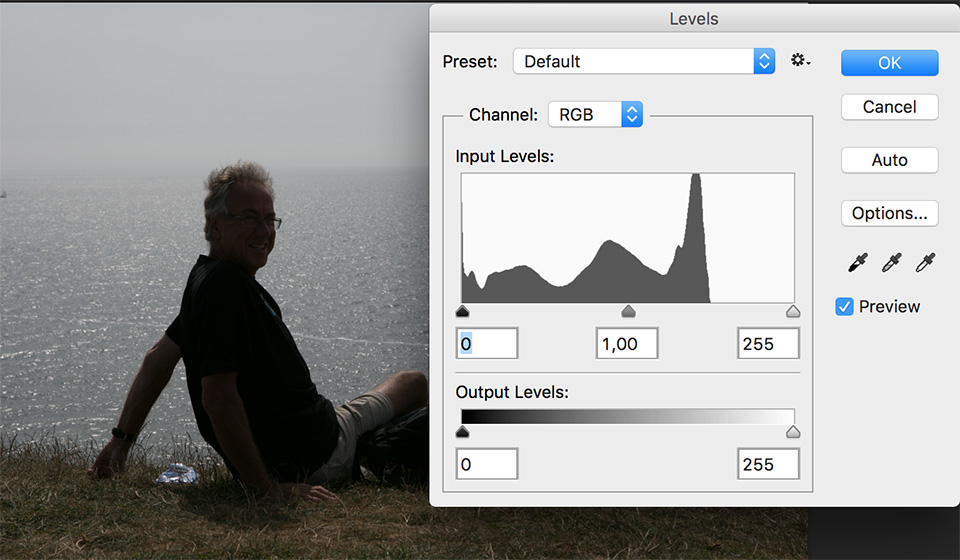Focus the input highlight field showing 255
Image resolution: width=960 pixels, height=560 pixels.
(x=768, y=343)
